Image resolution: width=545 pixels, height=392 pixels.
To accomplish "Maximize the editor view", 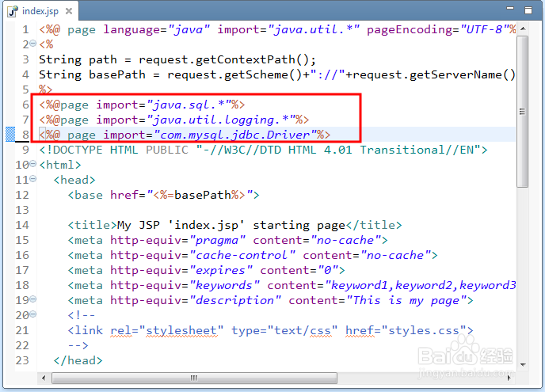I will (528, 10).
